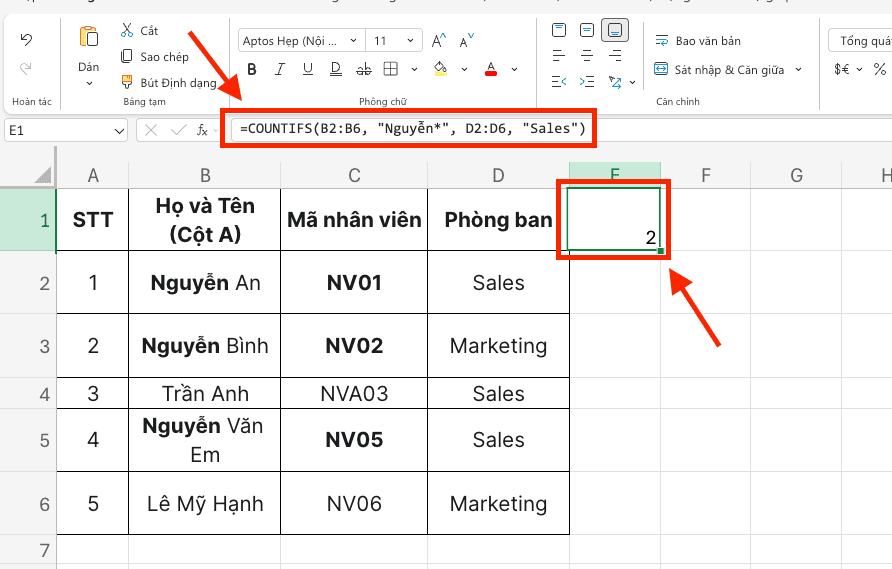This screenshot has height=569, width=892.
Task: Toggle bottom alignment
Action: click(x=615, y=30)
